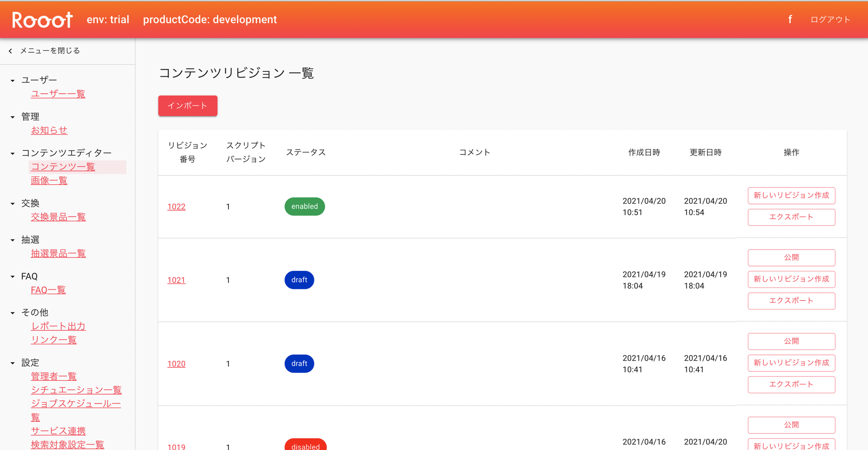
Task: Toggle the その他 section arrow
Action: (12, 313)
